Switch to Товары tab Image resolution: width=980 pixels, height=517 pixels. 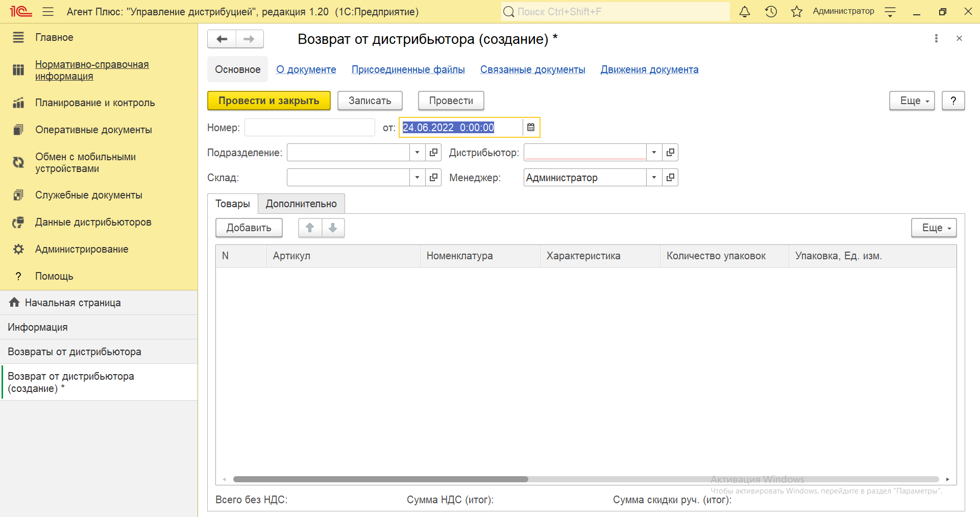pos(233,204)
